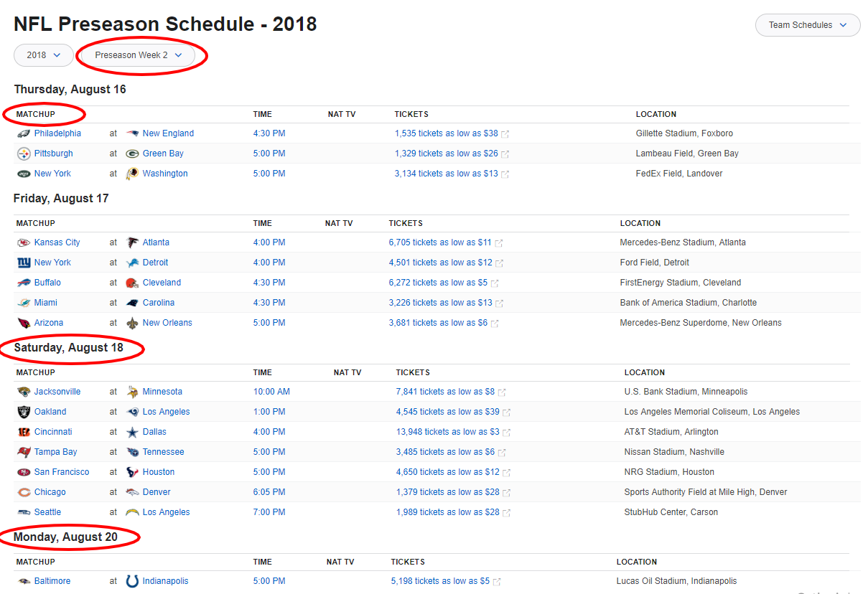Image resolution: width=868 pixels, height=594 pixels.
Task: Click the Minnesota Vikings logo
Action: [132, 392]
